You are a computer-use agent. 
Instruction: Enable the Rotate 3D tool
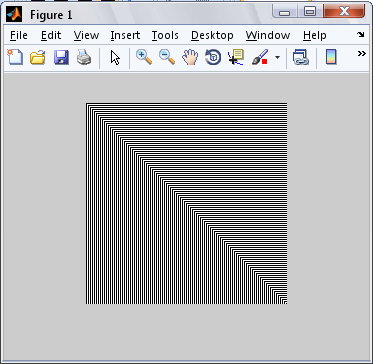[213, 57]
